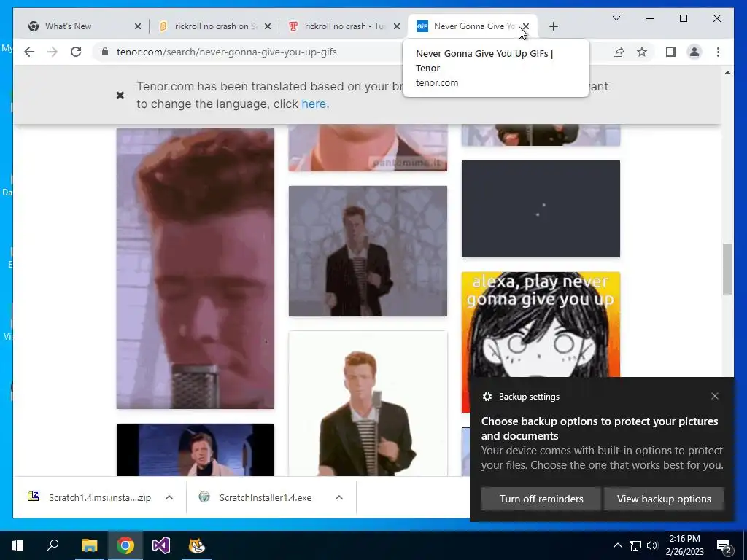The height and width of the screenshot is (560, 747).
Task: Open the Scratch cat taskbar icon
Action: click(197, 545)
